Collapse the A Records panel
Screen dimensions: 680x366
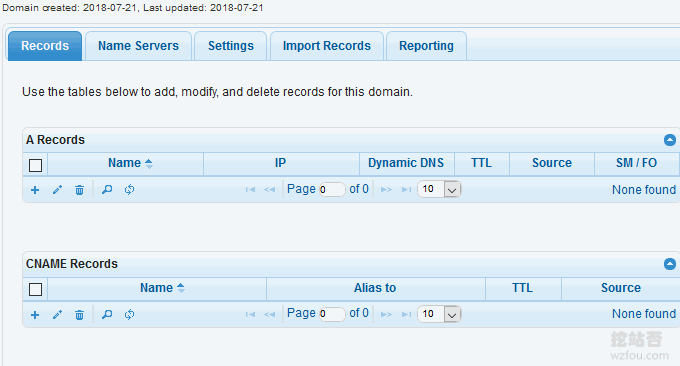point(670,140)
